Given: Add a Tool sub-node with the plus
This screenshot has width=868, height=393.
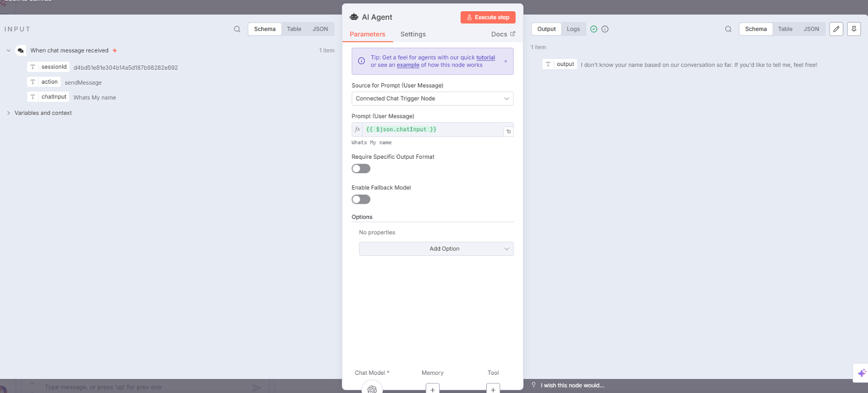Looking at the screenshot, I should click(x=493, y=389).
